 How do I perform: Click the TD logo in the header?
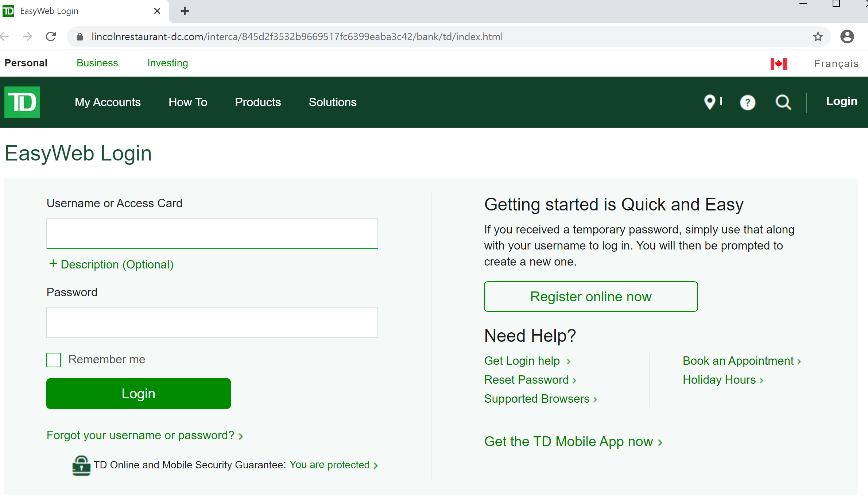tap(22, 102)
